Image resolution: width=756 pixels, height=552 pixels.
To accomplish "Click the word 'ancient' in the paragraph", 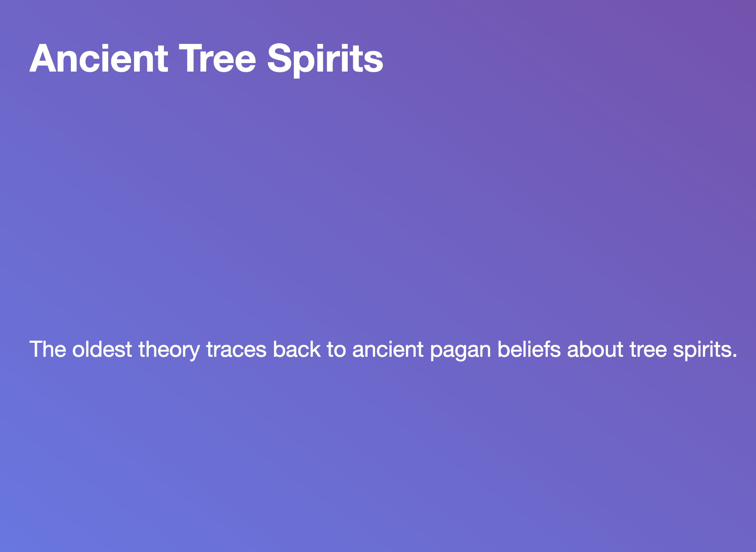I will pyautogui.click(x=388, y=349).
